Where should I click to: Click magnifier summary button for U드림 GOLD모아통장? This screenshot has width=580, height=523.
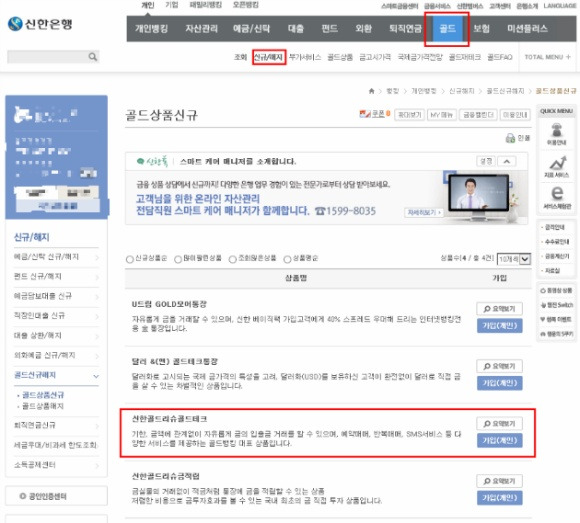tap(500, 309)
